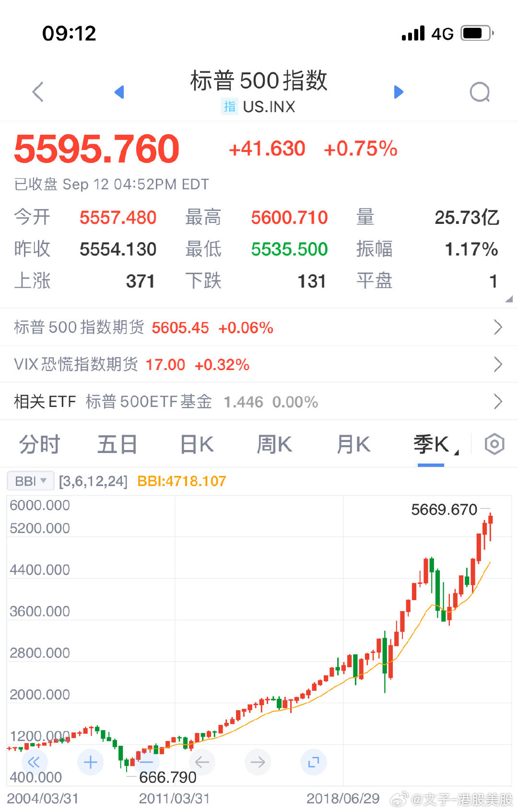Viewport: 518px width, 812px height.
Task: Tap the title 标普500指数
Action: (259, 80)
